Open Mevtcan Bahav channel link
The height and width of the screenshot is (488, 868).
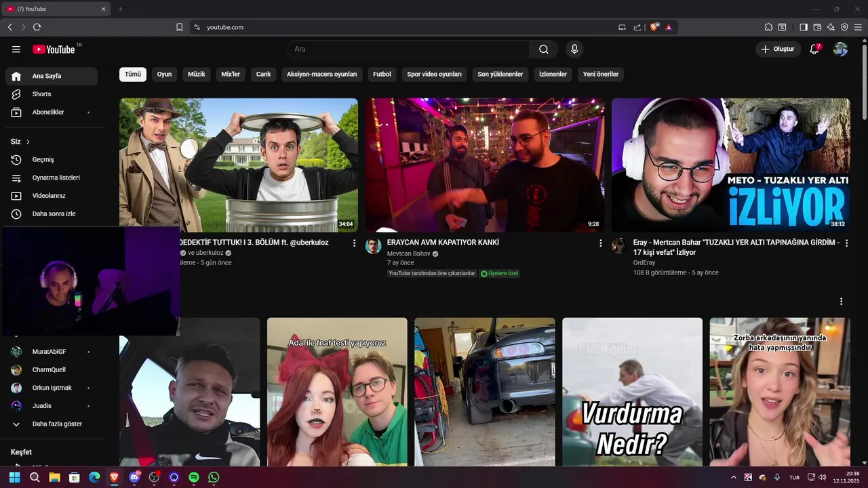(408, 253)
